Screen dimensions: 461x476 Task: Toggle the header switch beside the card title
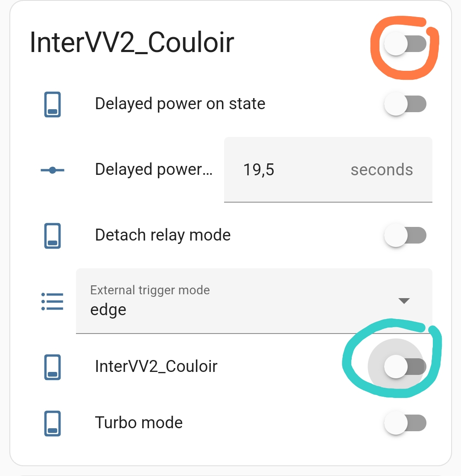(x=405, y=44)
